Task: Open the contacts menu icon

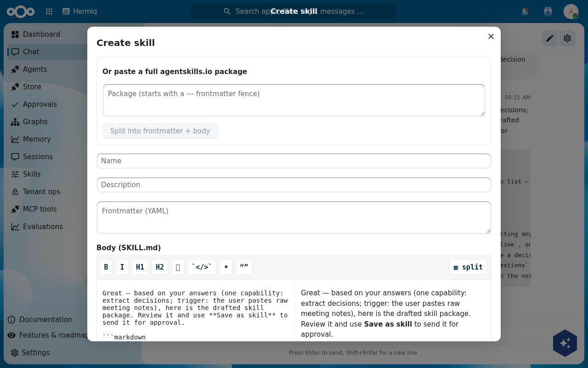Action: [548, 11]
